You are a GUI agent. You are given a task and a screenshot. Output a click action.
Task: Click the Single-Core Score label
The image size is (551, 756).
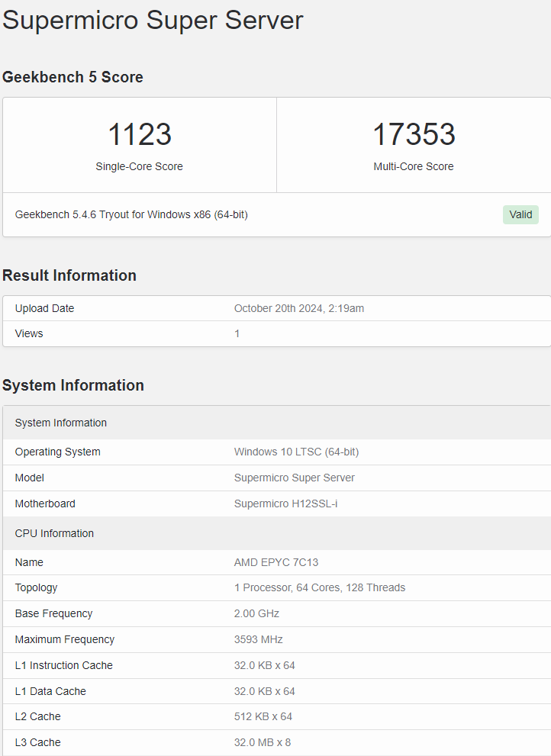point(139,166)
